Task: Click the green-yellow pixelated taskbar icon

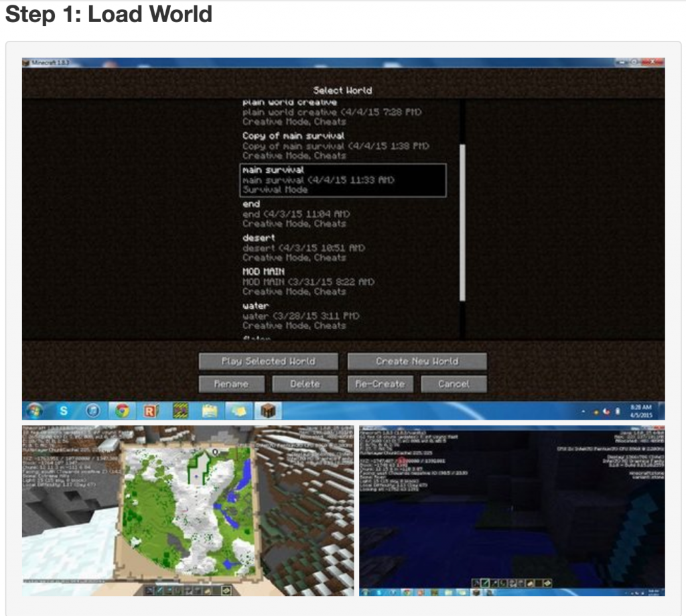Action: [180, 411]
